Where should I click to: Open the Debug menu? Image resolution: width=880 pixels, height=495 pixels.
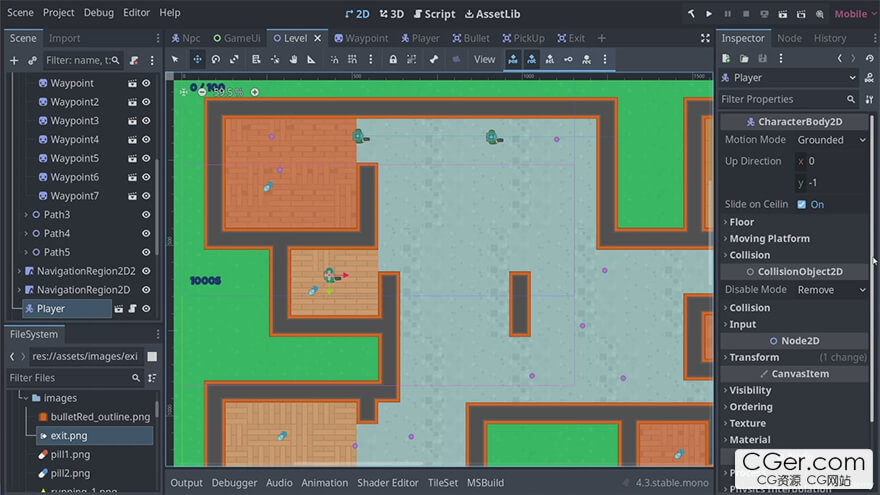click(x=99, y=12)
